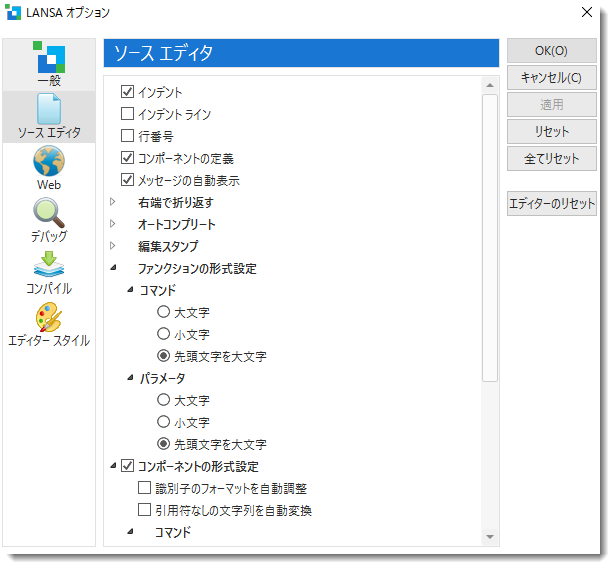The height and width of the screenshot is (569, 615).
Task: Click the LANSA logo in title bar
Action: (x=13, y=12)
